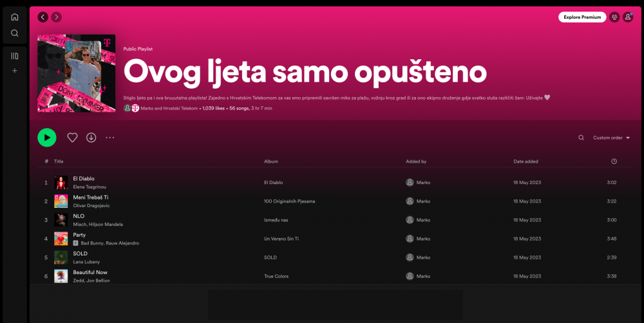Play the playlist with green play button
Screen dimensions: 644x323
[x=47, y=138]
